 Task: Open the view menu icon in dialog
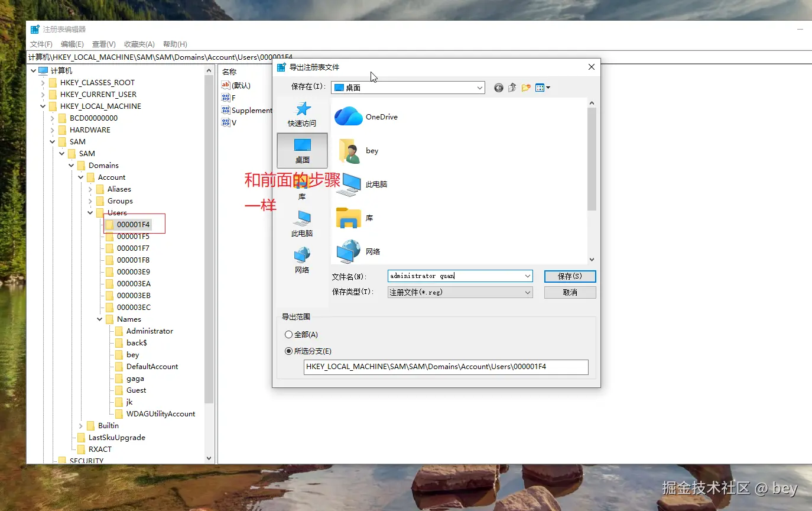[543, 88]
